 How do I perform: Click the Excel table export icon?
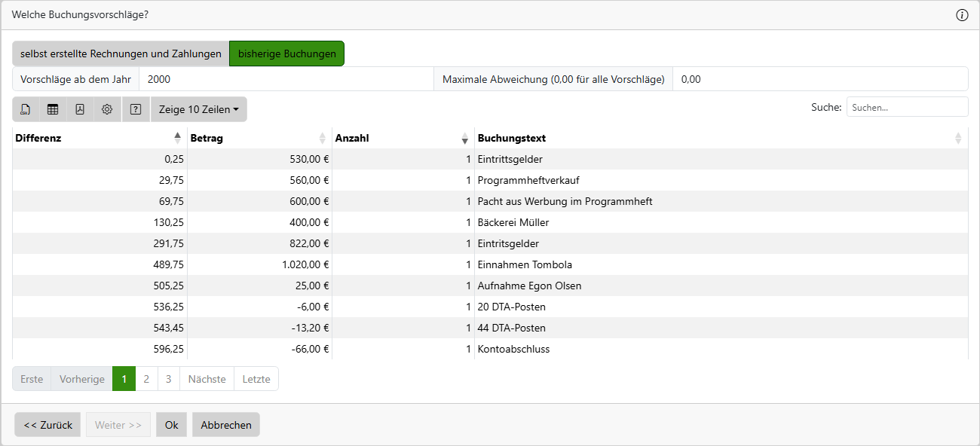click(53, 109)
